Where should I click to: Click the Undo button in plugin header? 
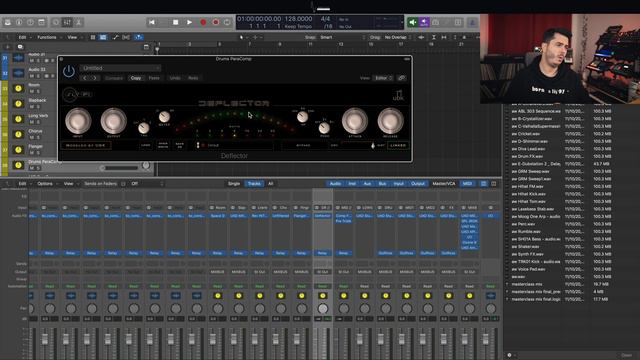point(175,78)
